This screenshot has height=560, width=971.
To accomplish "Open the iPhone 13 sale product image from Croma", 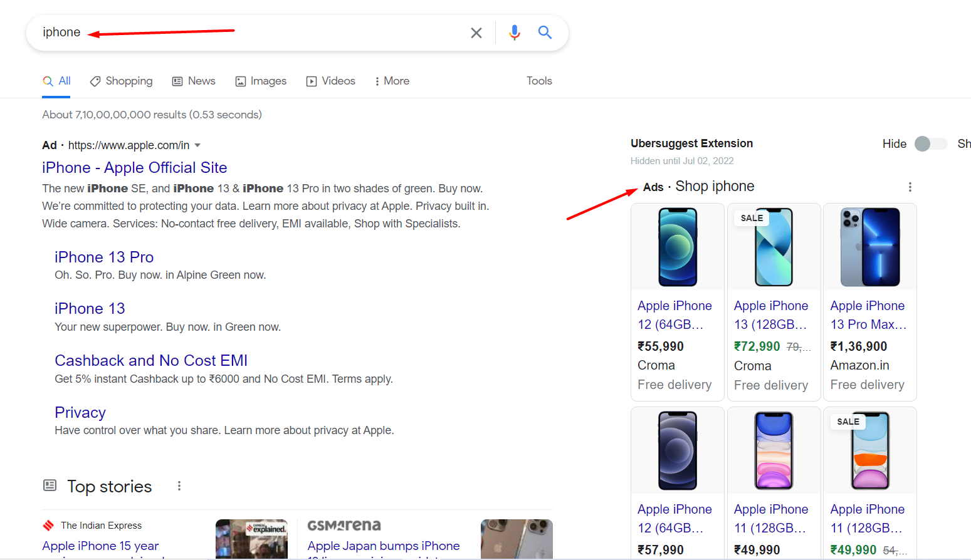I will point(774,247).
